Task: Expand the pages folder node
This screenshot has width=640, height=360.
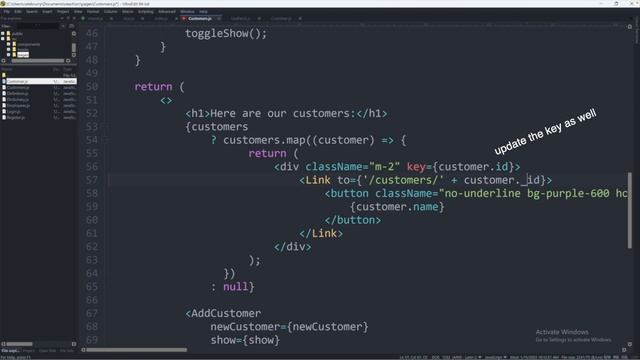Action: click(x=8, y=55)
